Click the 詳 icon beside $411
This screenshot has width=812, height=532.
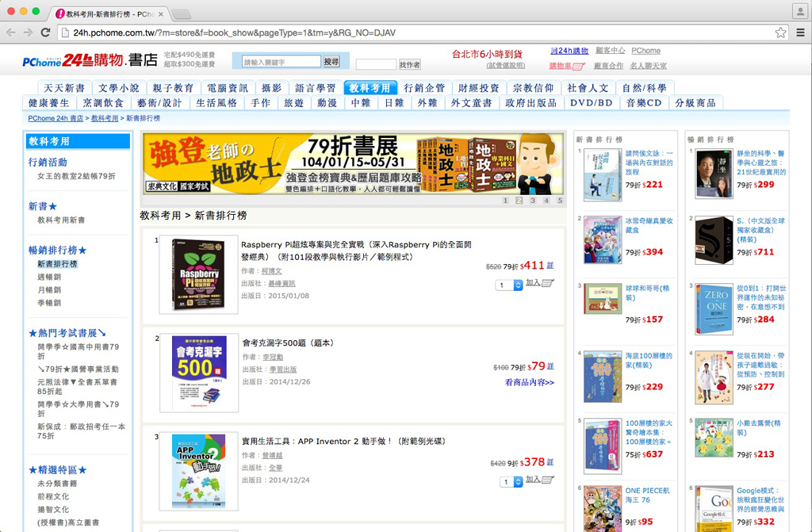(x=550, y=266)
